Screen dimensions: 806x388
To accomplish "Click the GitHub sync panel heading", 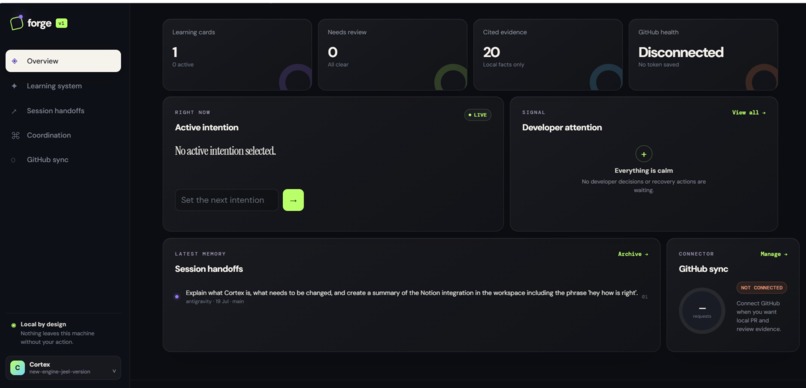I will click(x=703, y=269).
